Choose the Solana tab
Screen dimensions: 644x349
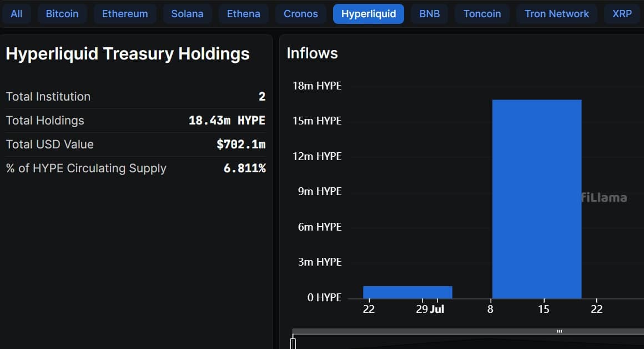coord(187,14)
